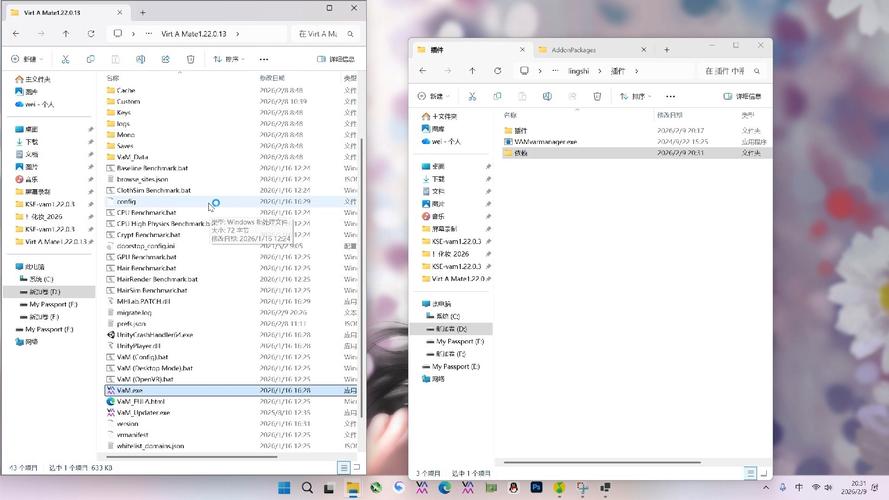Switch to large icons view in left window
The image size is (889, 500).
[355, 467]
